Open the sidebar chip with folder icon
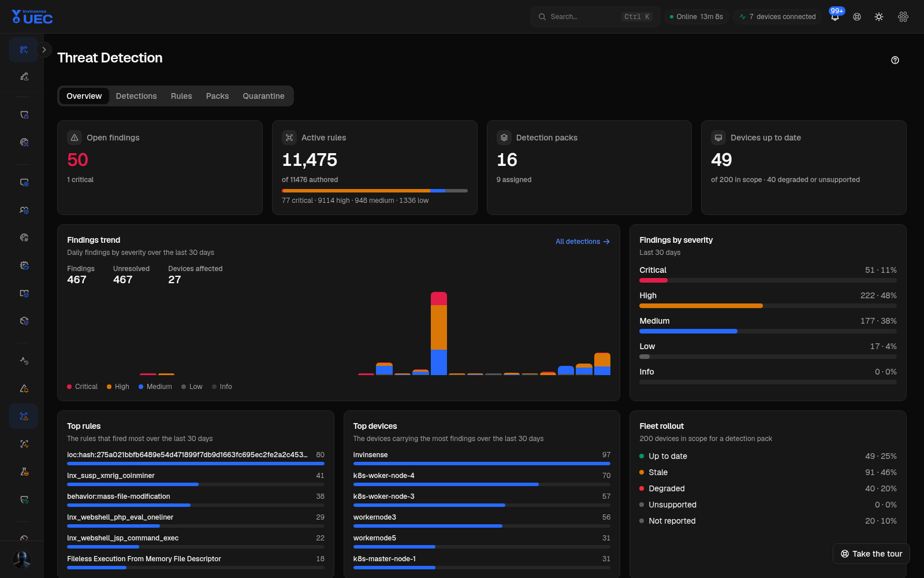Image resolution: width=924 pixels, height=578 pixels. click(x=24, y=266)
